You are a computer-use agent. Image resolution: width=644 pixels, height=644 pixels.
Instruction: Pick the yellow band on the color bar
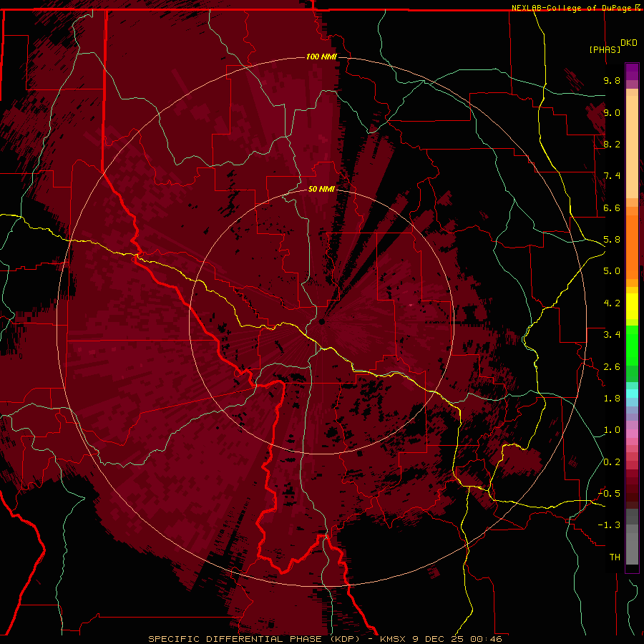point(632,306)
